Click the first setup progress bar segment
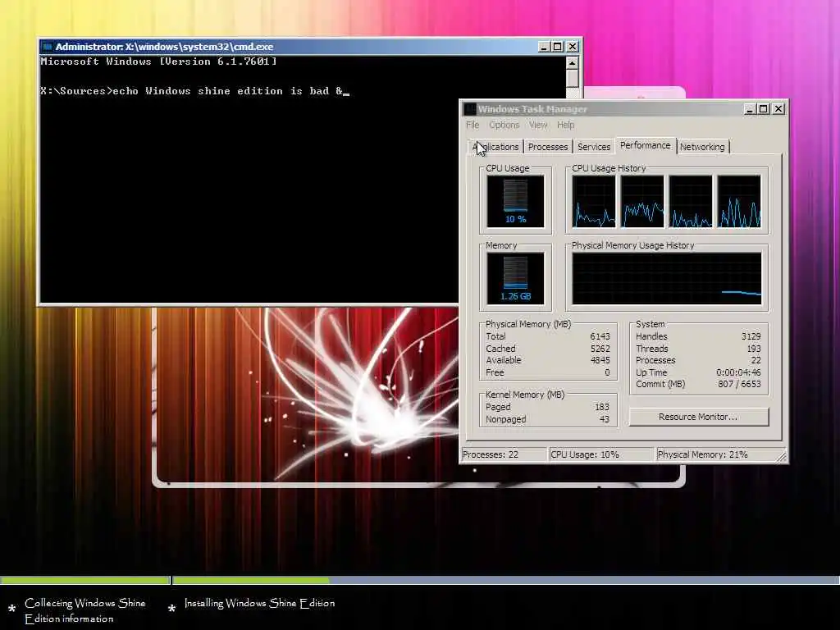The height and width of the screenshot is (630, 840). pos(85,580)
